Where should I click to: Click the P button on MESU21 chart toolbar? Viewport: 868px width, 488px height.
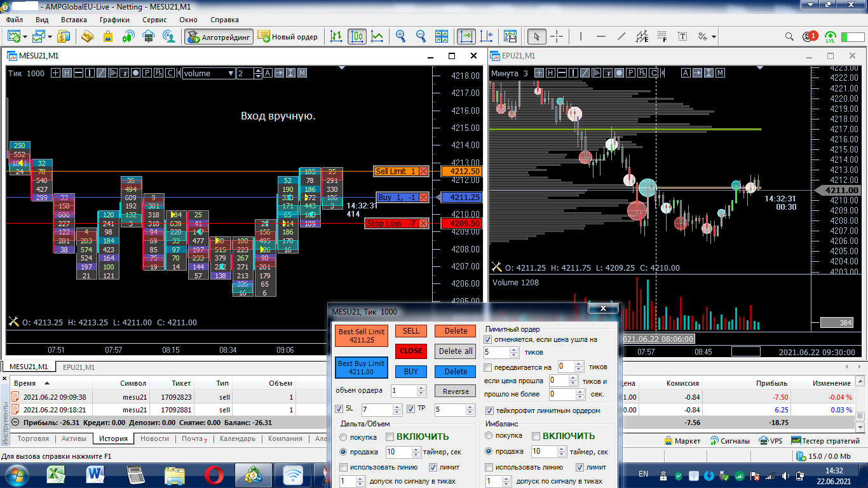tap(147, 73)
